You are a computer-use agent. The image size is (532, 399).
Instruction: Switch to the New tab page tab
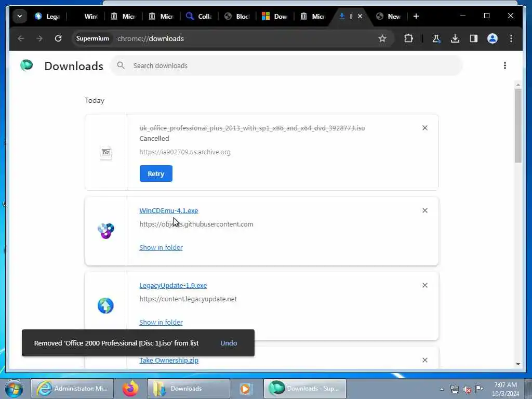[x=389, y=16]
